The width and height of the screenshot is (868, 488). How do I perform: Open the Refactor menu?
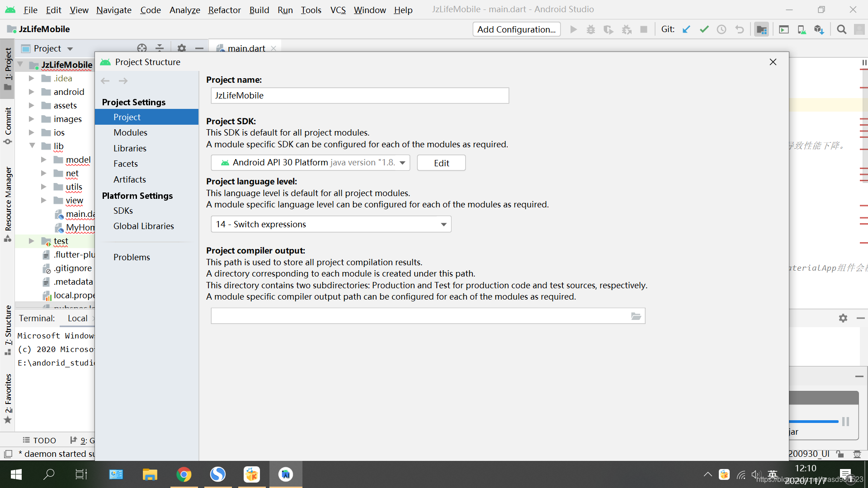[224, 9]
